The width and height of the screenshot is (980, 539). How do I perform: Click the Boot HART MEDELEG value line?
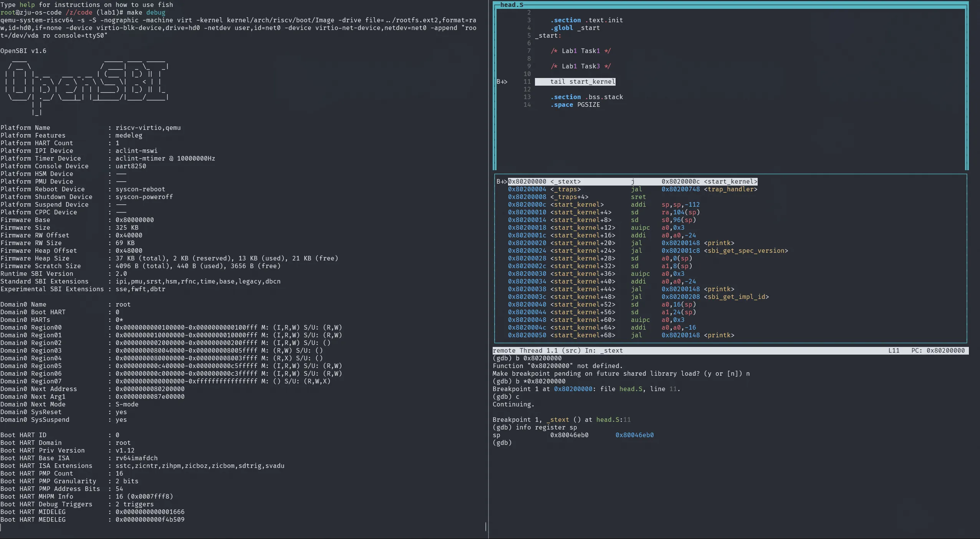tap(150, 519)
